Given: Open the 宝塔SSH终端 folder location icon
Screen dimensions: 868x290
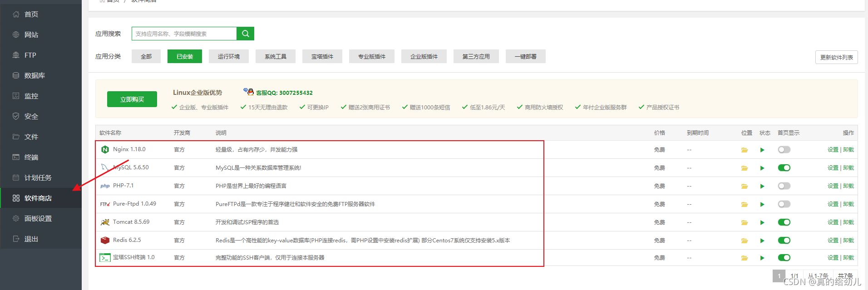Looking at the screenshot, I should pos(745,258).
